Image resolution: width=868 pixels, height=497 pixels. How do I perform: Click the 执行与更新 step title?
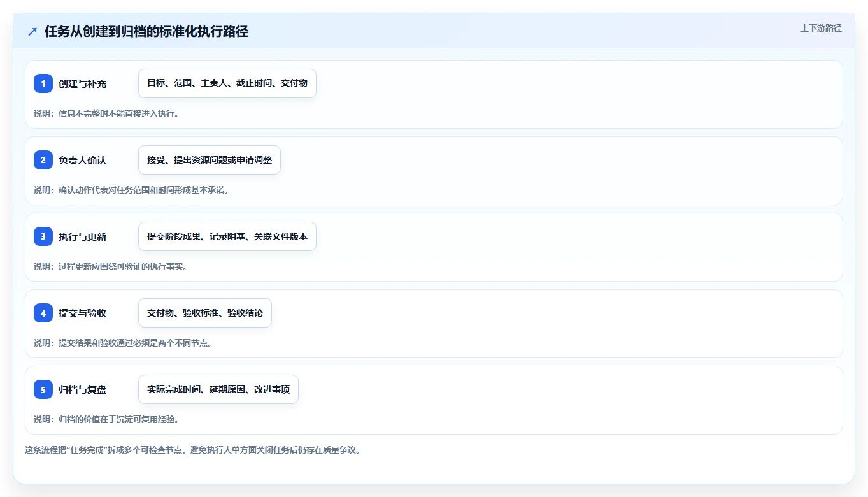[x=82, y=236]
